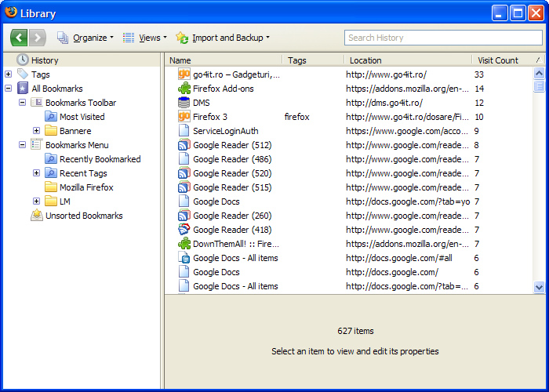549x392 pixels.
Task: Click the go4it.ro favicon in first row
Action: click(x=184, y=74)
